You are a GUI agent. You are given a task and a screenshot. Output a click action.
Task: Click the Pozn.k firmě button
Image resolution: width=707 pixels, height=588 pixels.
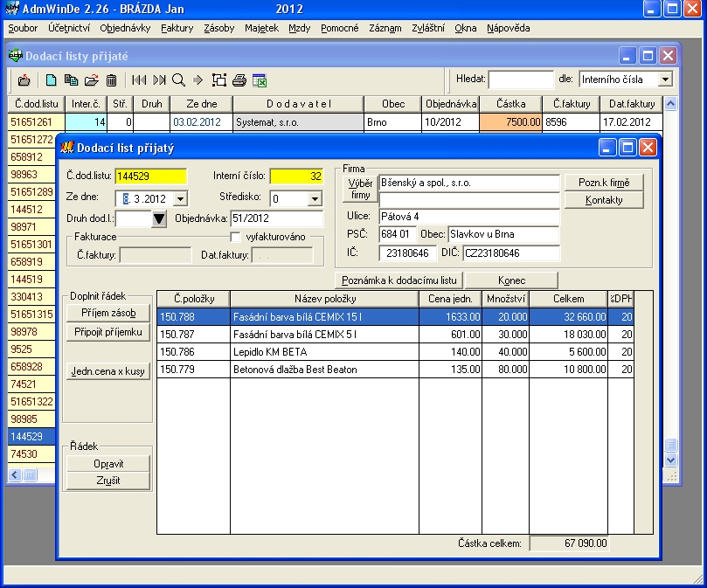(604, 183)
